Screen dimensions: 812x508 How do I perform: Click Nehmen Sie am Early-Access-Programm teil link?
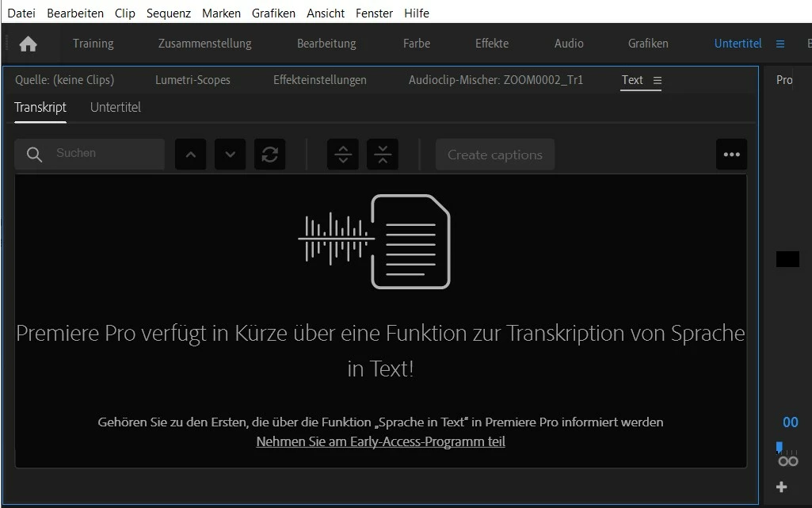pyautogui.click(x=380, y=441)
